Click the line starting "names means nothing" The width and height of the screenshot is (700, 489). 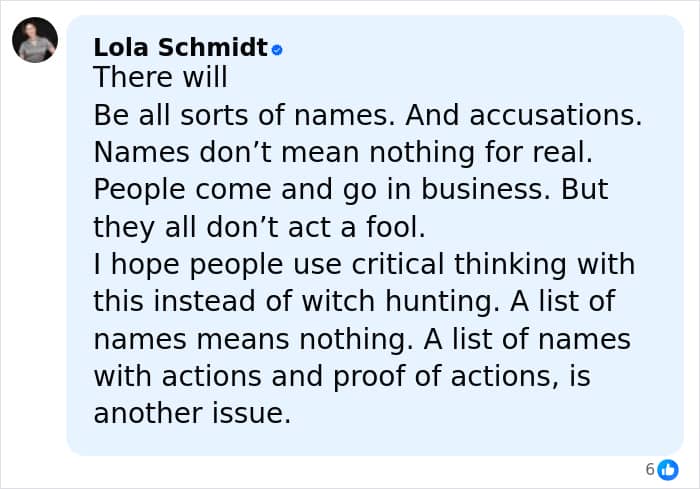coord(250,339)
